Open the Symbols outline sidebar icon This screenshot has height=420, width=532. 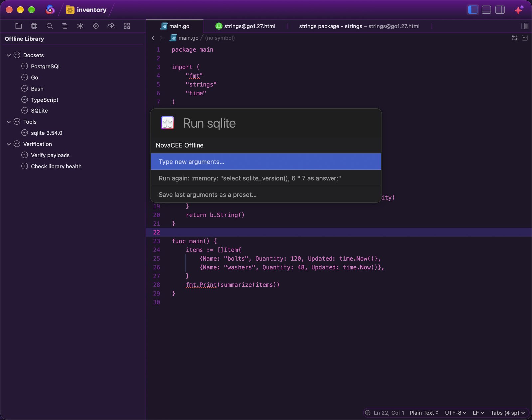(x=65, y=26)
